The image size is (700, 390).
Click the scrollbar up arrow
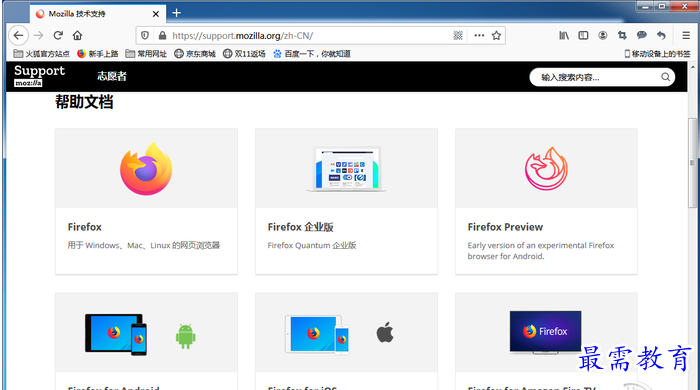[x=692, y=66]
